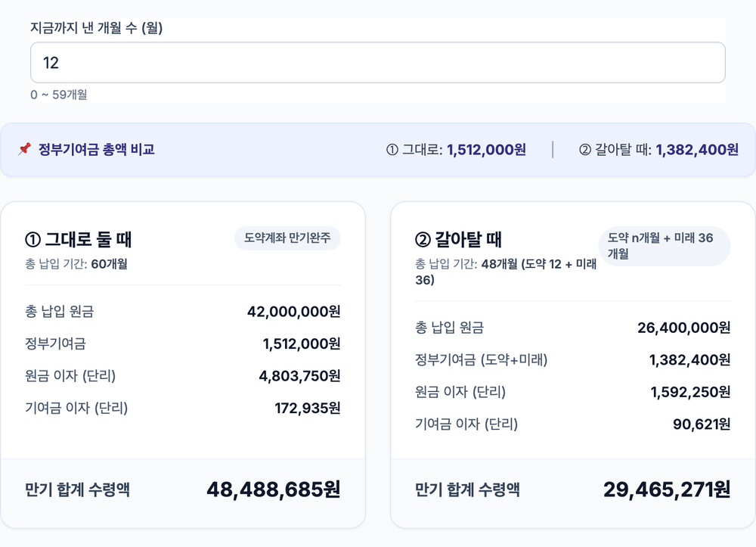Viewport: 756px width, 547px height.
Task: Click the 48,488,685원 maturity total
Action: (274, 490)
